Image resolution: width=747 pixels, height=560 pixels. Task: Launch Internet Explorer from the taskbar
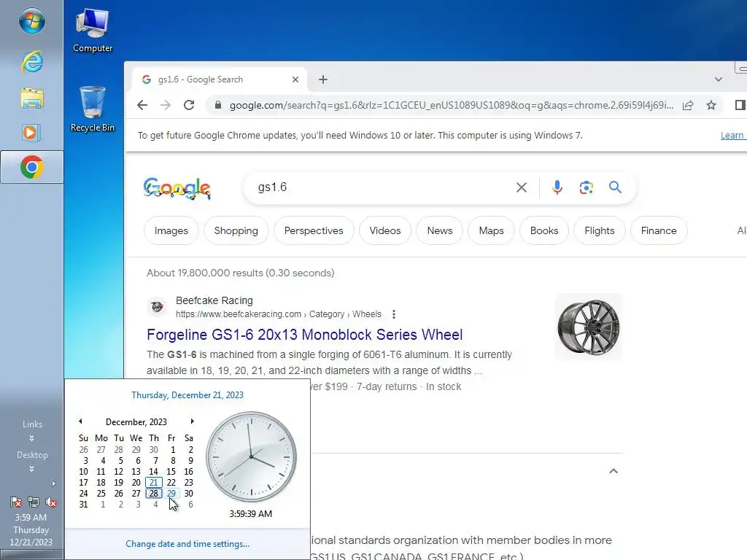[x=32, y=61]
